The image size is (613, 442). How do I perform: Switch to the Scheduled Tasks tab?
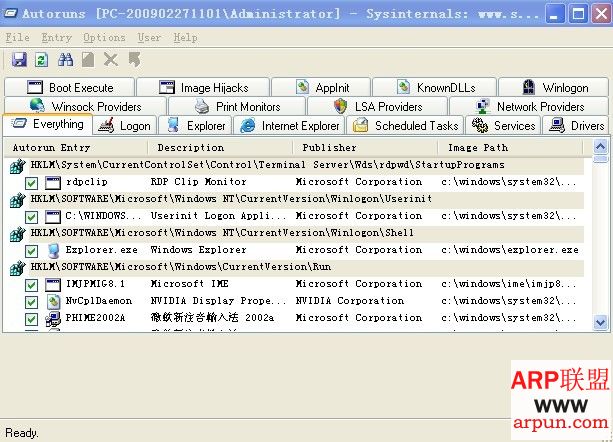[x=405, y=125]
